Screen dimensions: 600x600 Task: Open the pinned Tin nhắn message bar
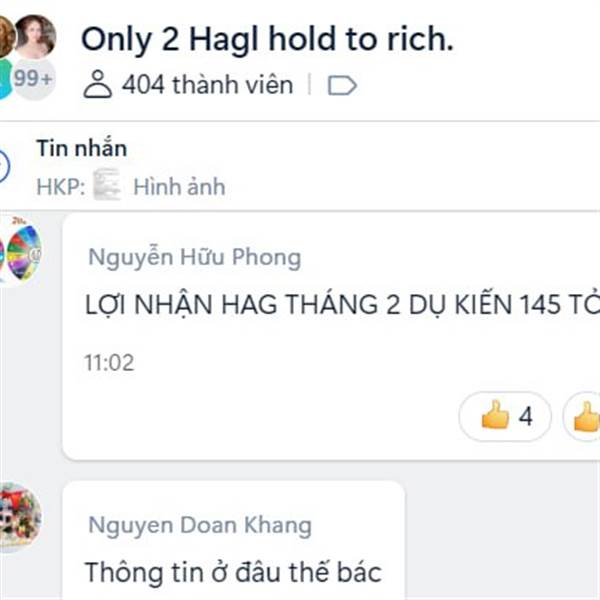click(300, 166)
